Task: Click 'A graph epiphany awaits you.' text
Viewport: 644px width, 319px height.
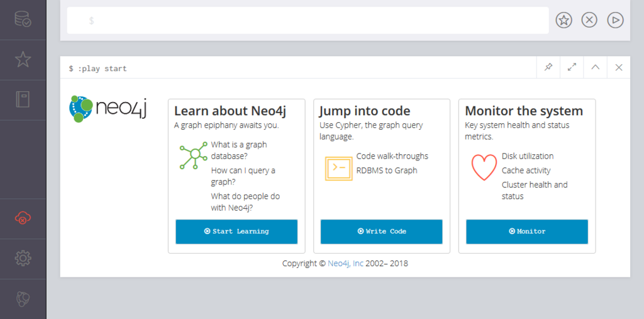Action: point(226,125)
